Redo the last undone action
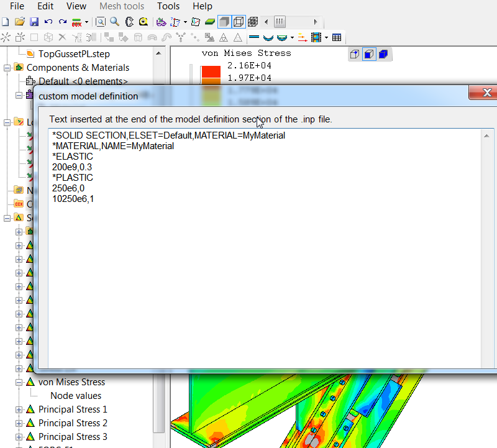The image size is (497, 448). (x=63, y=22)
